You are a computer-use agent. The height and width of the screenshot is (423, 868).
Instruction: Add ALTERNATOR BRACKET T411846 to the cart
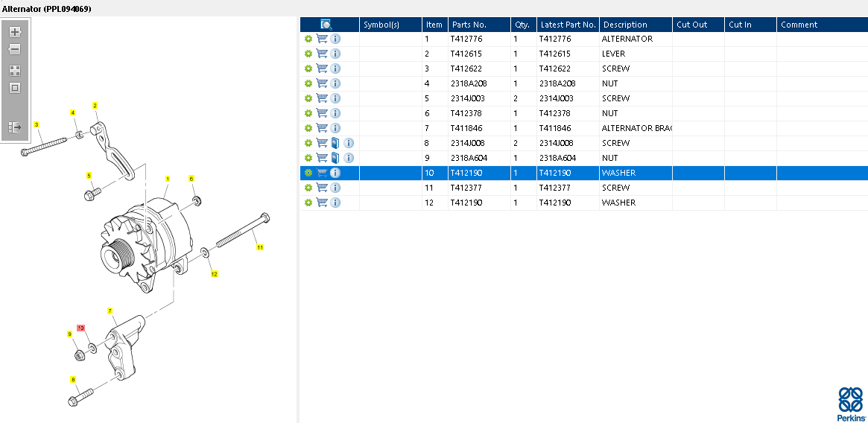tap(322, 128)
